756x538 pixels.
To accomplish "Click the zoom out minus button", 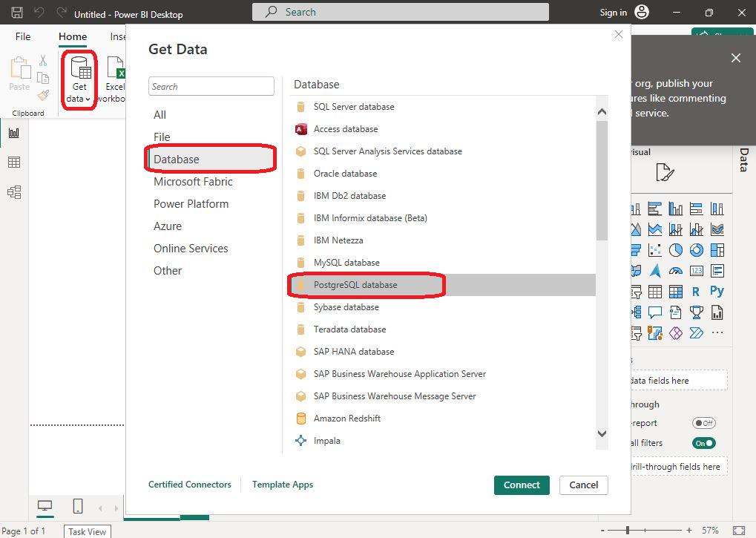I will pos(602,531).
